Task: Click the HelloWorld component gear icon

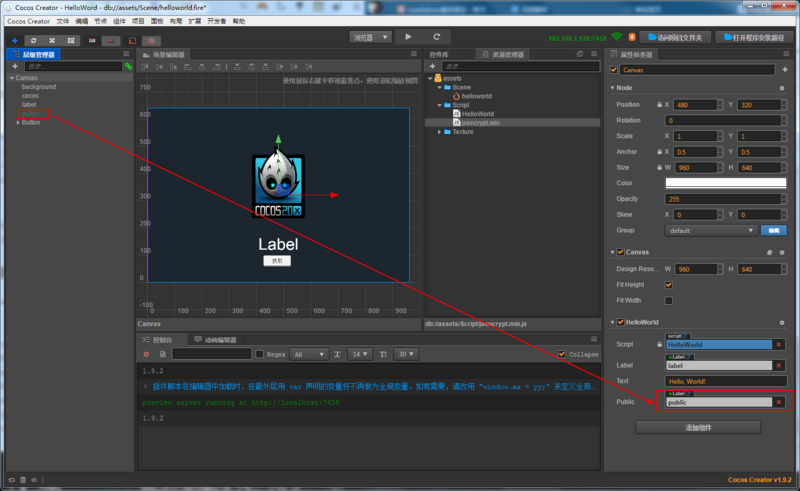Action: coord(782,323)
